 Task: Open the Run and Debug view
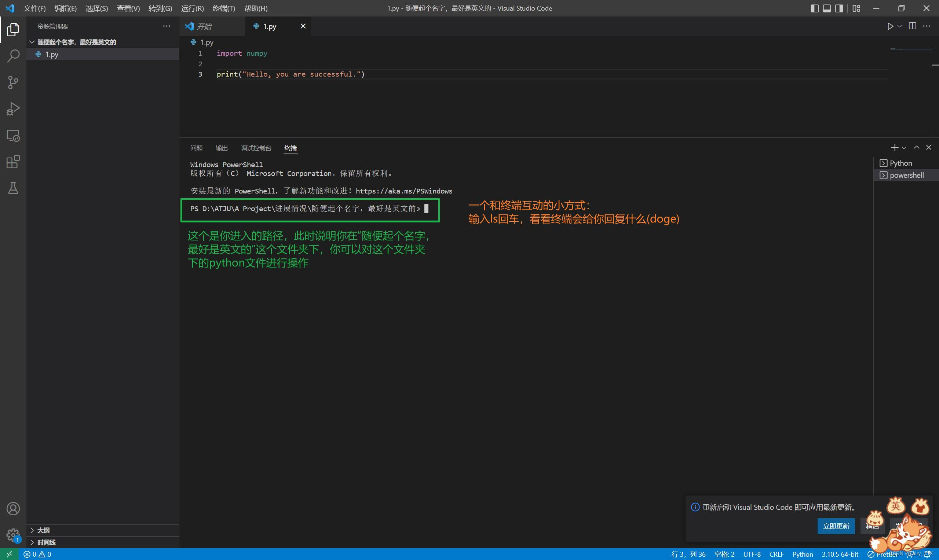click(x=13, y=109)
